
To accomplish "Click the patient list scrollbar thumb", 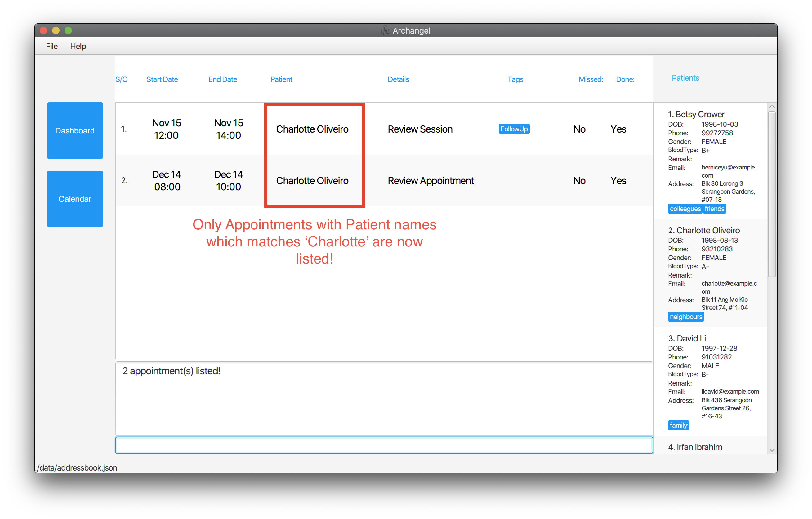I will [x=772, y=194].
